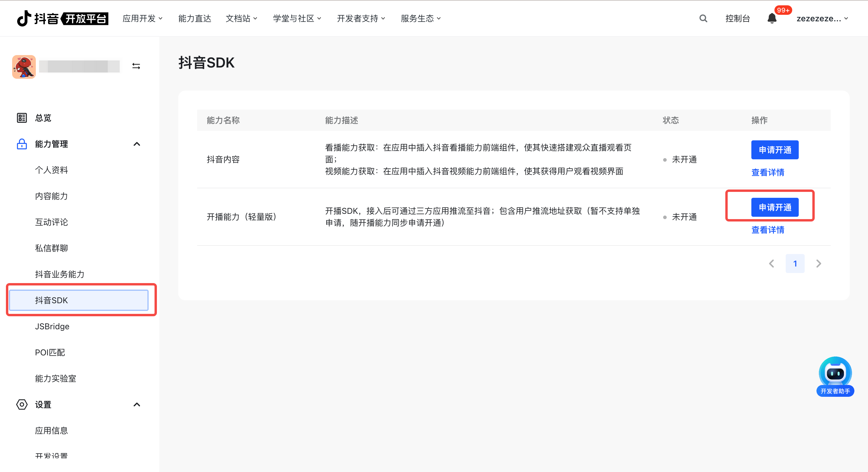Image resolution: width=868 pixels, height=472 pixels.
Task: Open 总览 in sidebar
Action: click(x=43, y=118)
